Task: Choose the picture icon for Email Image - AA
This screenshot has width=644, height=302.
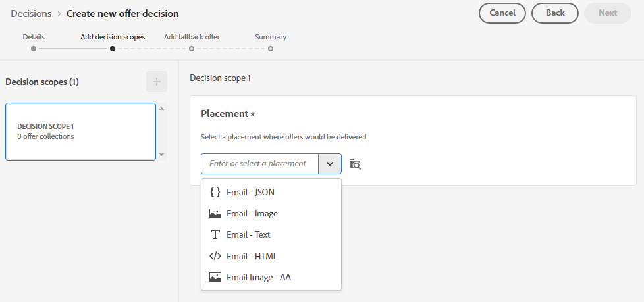Action: click(215, 277)
